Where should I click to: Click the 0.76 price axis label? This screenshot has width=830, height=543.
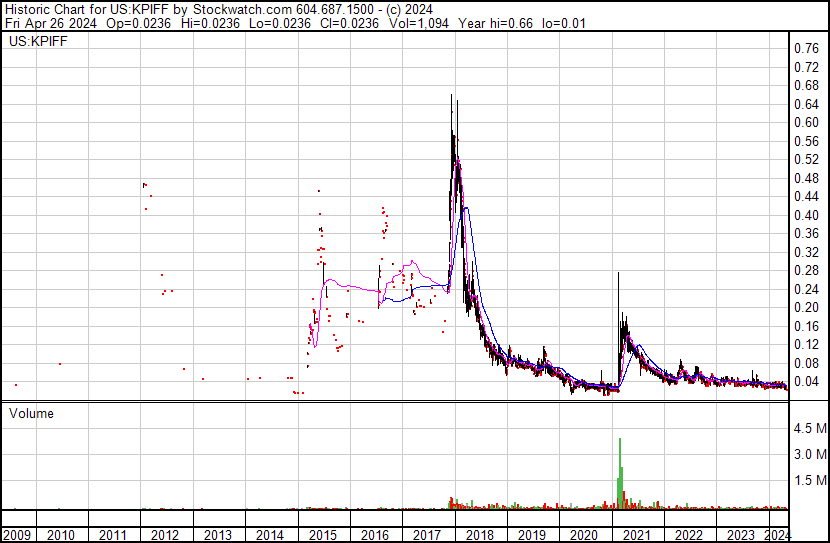point(807,49)
